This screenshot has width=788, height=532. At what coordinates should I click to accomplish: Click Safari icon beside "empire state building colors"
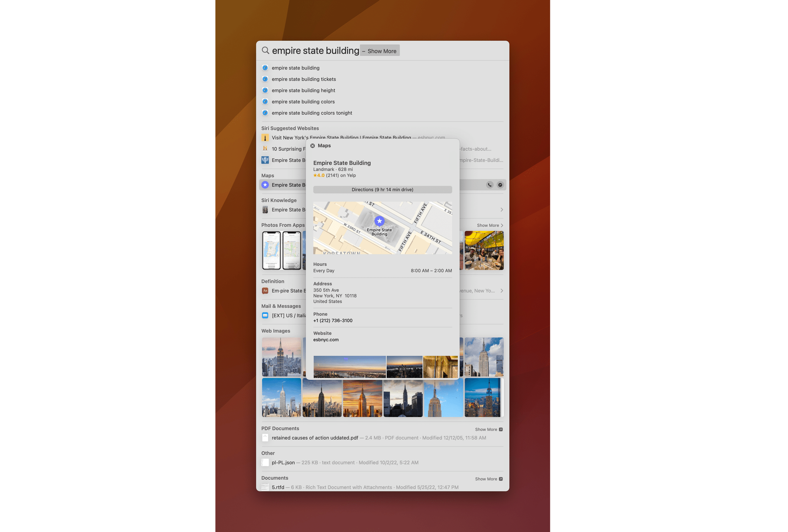(x=265, y=102)
